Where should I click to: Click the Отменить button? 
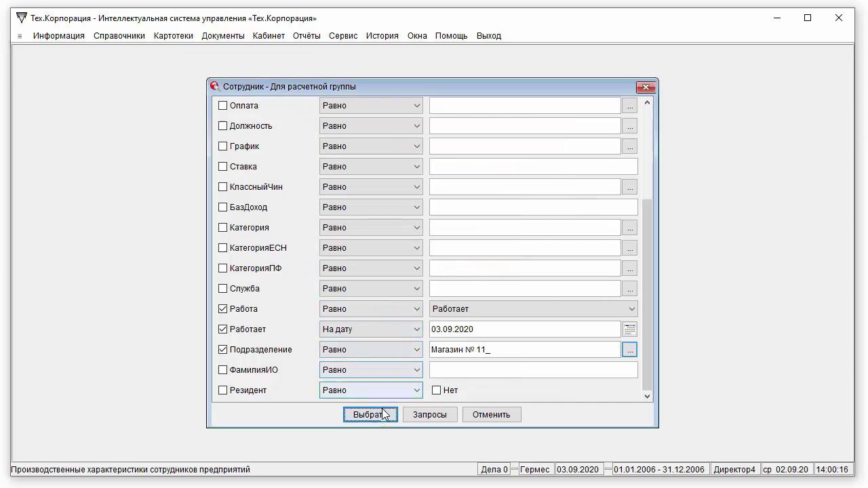pos(492,415)
